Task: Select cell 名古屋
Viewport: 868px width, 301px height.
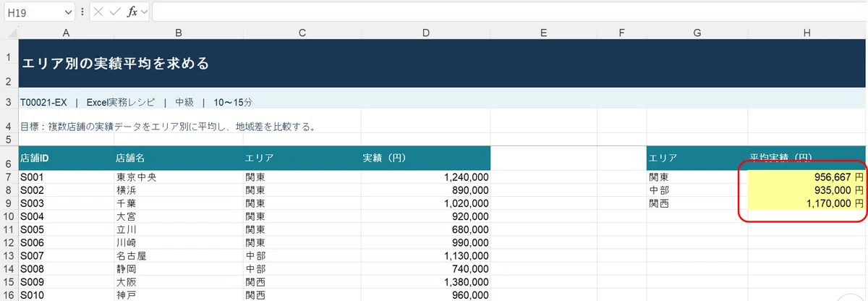Action: click(x=179, y=255)
